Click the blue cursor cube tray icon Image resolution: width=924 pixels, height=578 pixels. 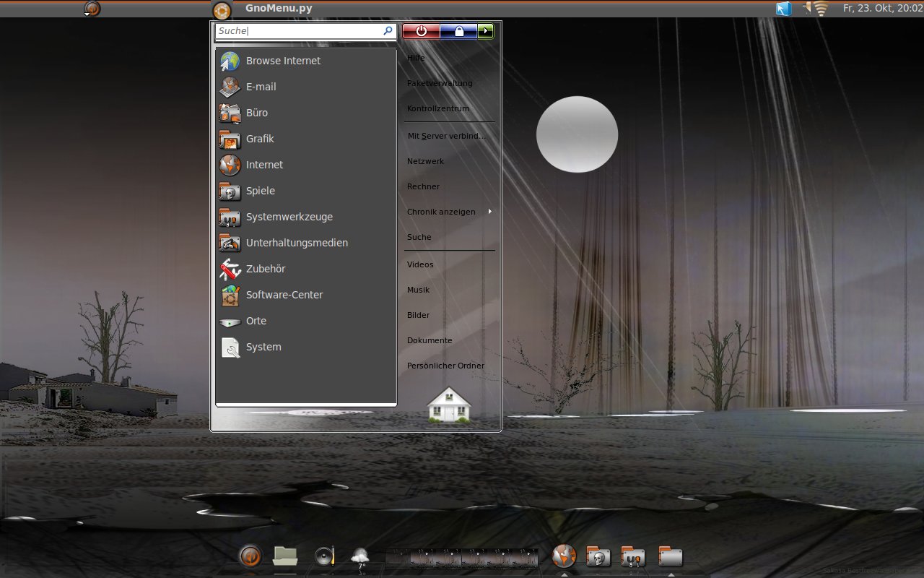click(784, 9)
